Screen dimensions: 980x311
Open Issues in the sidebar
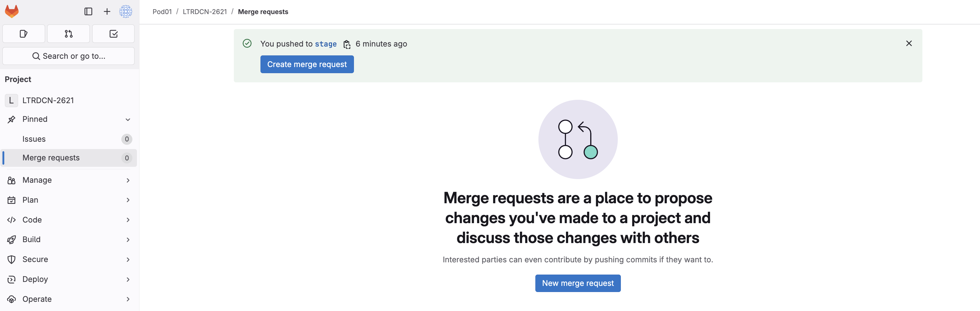click(34, 139)
